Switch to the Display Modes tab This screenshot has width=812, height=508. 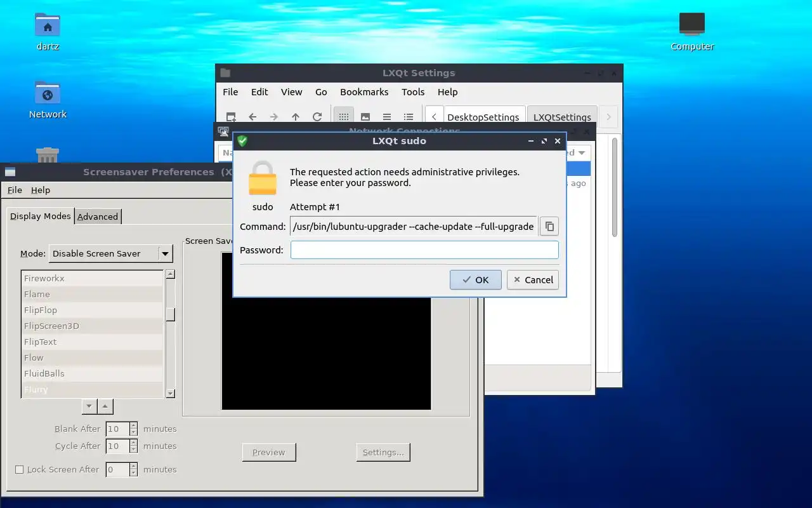[x=41, y=216]
